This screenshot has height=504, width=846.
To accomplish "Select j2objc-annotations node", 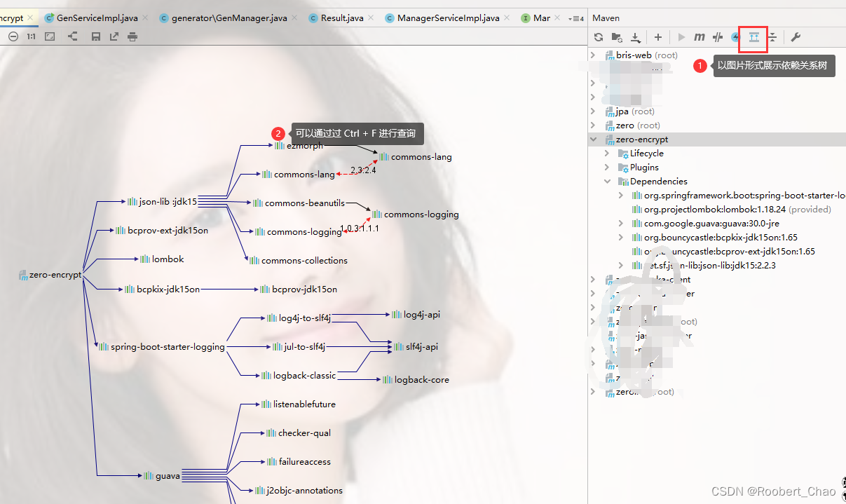I will 299,490.
